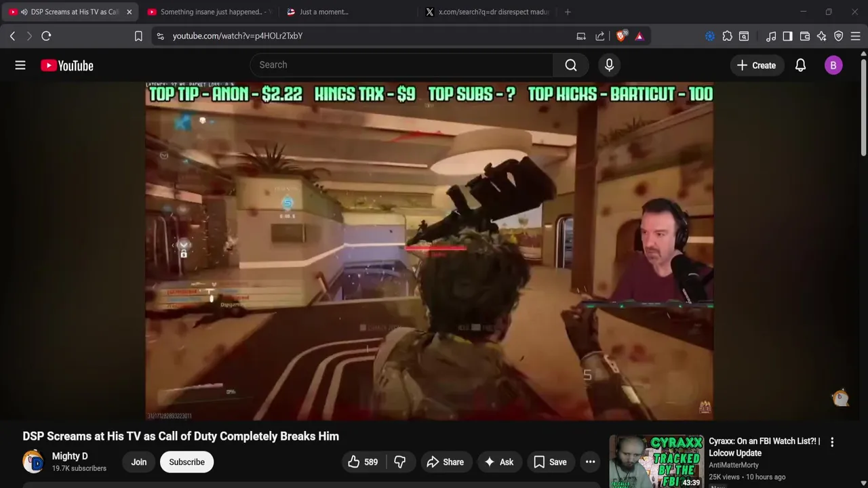Reload the page with the refresh icon
868x488 pixels.
pyautogui.click(x=46, y=36)
